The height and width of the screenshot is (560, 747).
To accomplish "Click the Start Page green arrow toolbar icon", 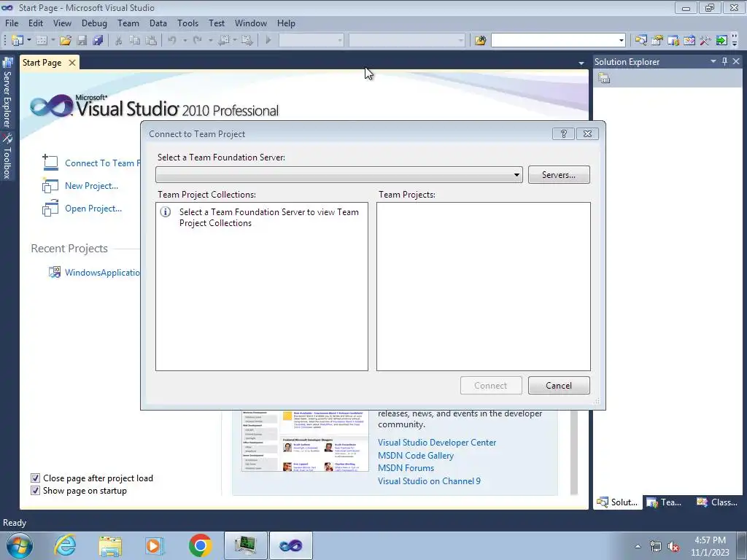I will pos(721,41).
